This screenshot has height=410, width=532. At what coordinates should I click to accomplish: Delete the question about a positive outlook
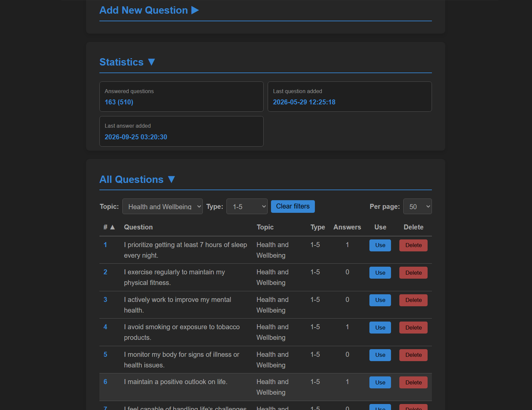(413, 382)
